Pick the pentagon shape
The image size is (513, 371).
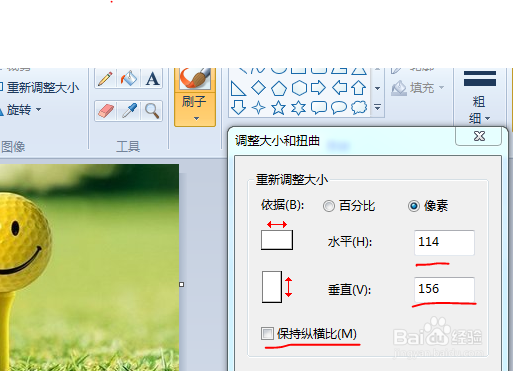point(279,89)
